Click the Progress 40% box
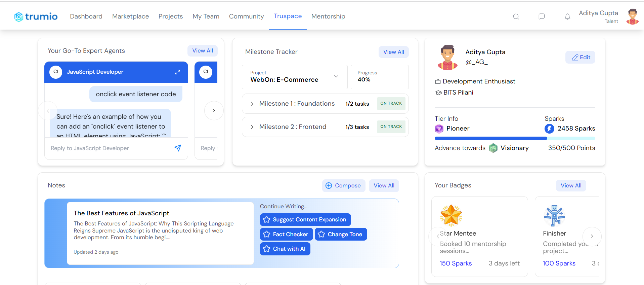The image size is (644, 285). click(380, 77)
